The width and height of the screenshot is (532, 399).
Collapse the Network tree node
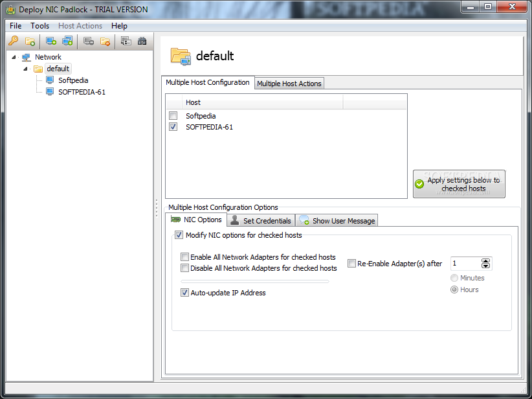(x=14, y=57)
